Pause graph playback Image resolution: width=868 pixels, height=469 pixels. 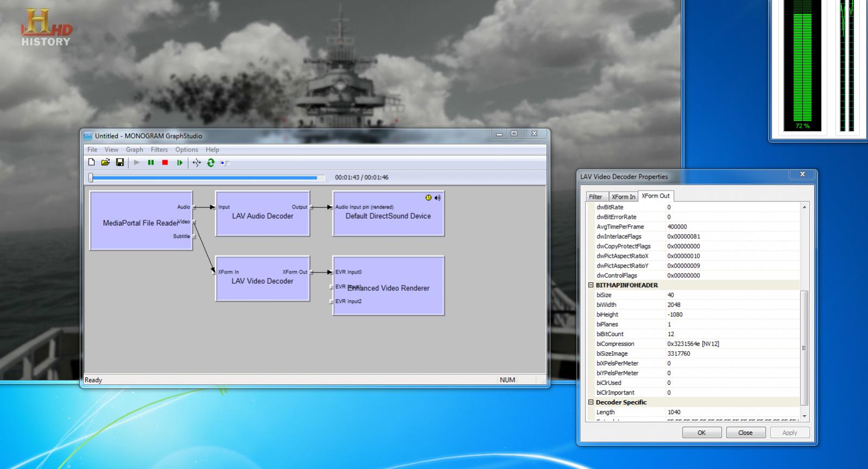[150, 162]
